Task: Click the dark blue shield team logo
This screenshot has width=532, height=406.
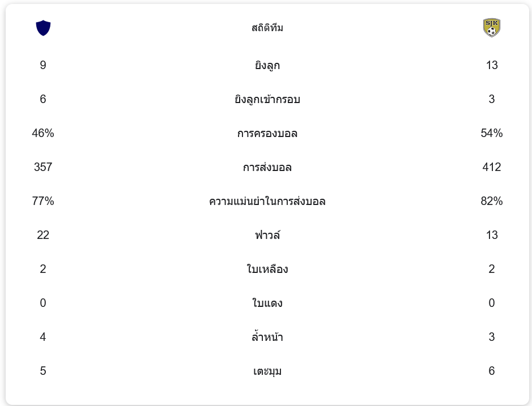Action: coord(43,28)
